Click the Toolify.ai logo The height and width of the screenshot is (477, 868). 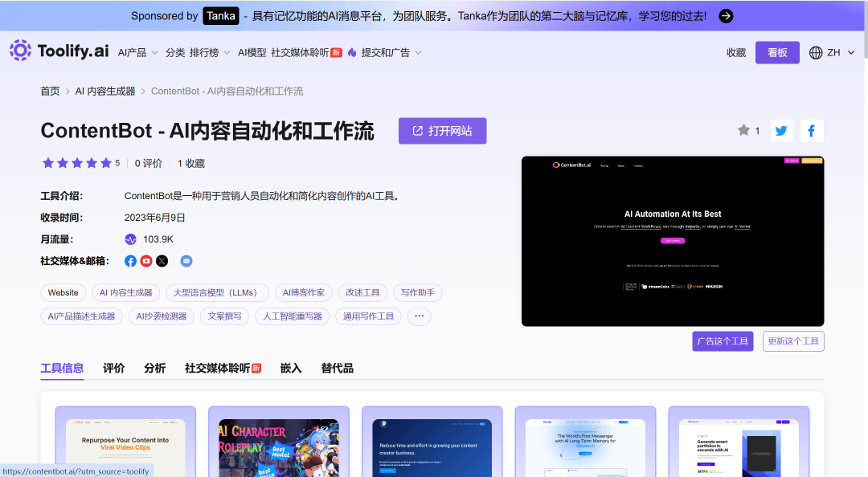[x=59, y=51]
